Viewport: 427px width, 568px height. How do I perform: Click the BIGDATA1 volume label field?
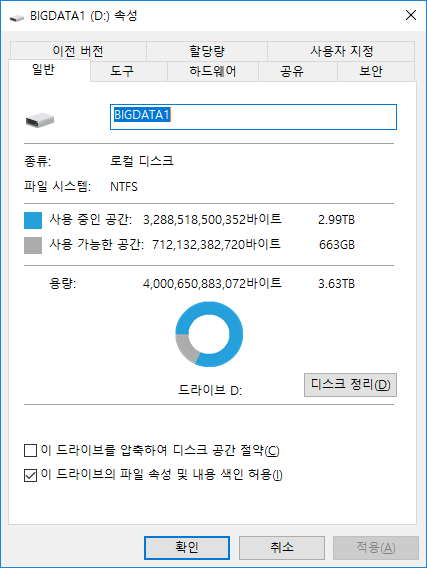coord(253,117)
